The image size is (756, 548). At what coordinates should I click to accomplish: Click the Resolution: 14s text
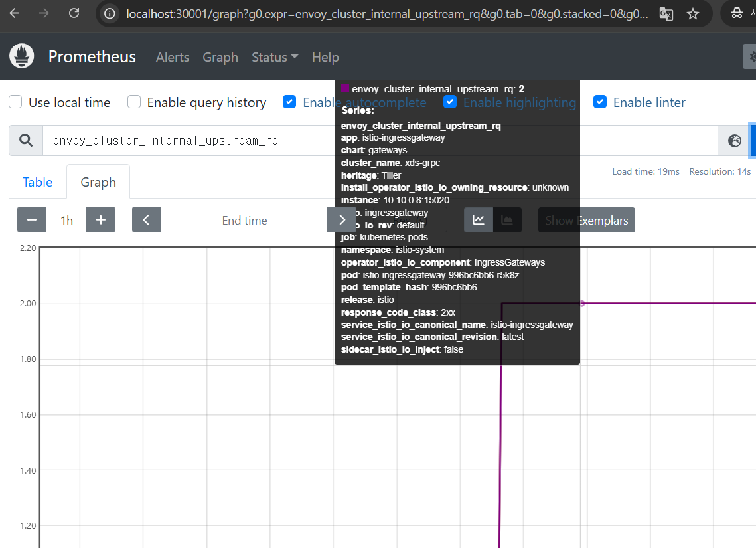click(720, 171)
